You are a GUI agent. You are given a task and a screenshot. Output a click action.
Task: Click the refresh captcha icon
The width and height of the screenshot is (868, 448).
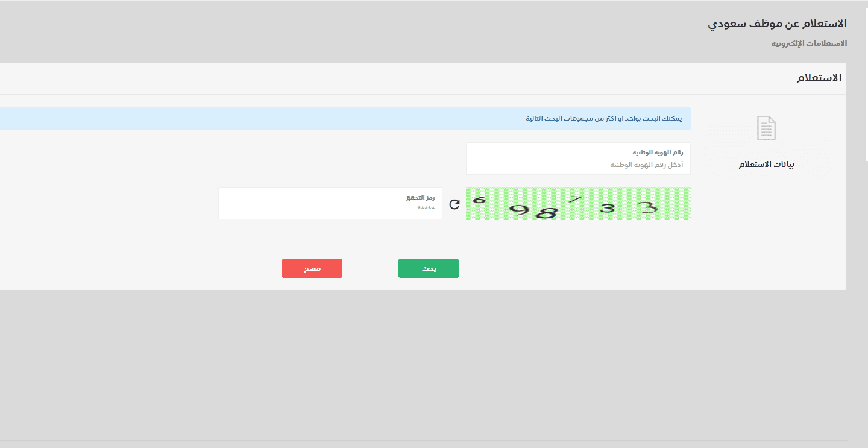tap(454, 204)
